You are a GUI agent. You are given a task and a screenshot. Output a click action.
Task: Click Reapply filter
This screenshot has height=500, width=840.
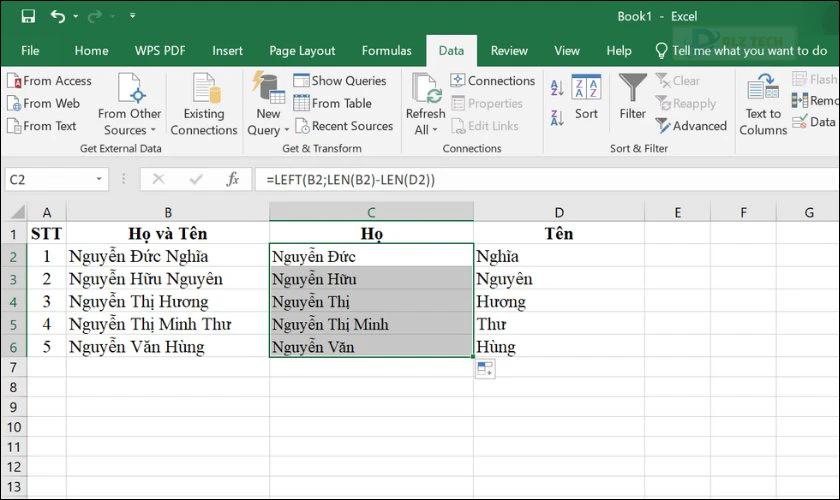pos(686,103)
